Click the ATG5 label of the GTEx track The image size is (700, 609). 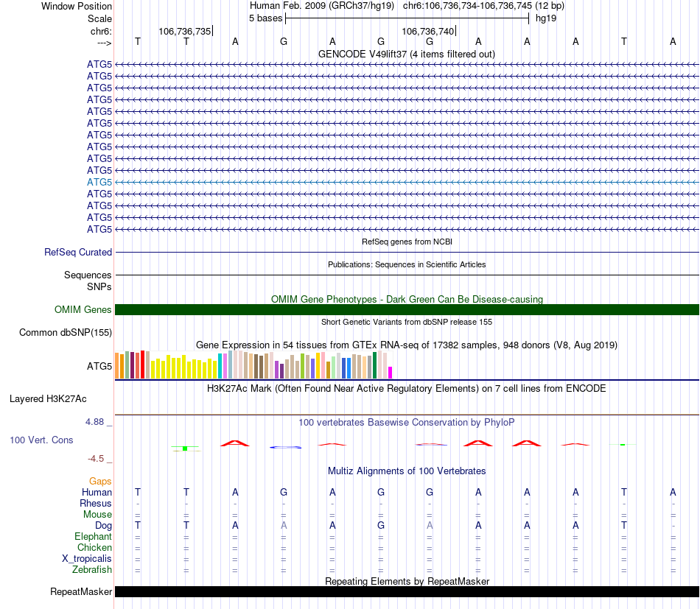[x=99, y=366]
